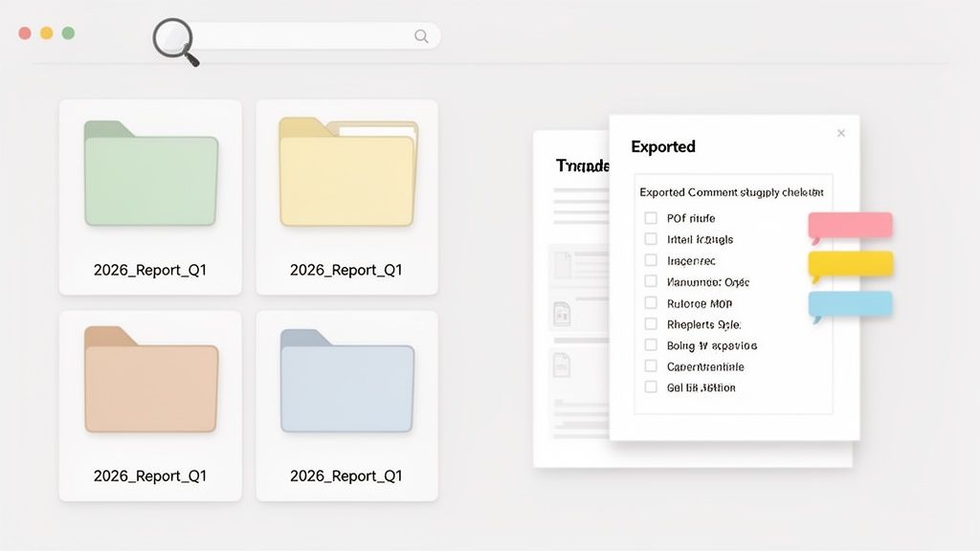Click the green traffic light dot
The image size is (980, 551).
click(x=67, y=32)
